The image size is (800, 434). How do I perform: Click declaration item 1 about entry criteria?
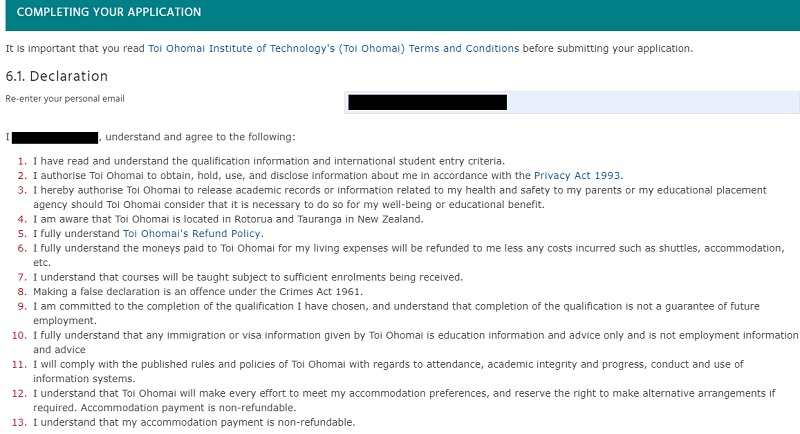pyautogui.click(x=269, y=161)
